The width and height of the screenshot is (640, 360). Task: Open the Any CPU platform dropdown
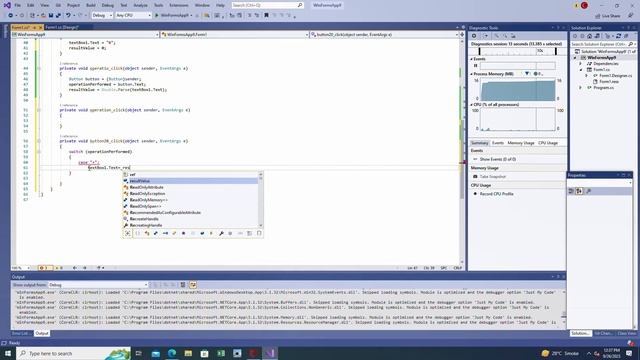[x=133, y=16]
